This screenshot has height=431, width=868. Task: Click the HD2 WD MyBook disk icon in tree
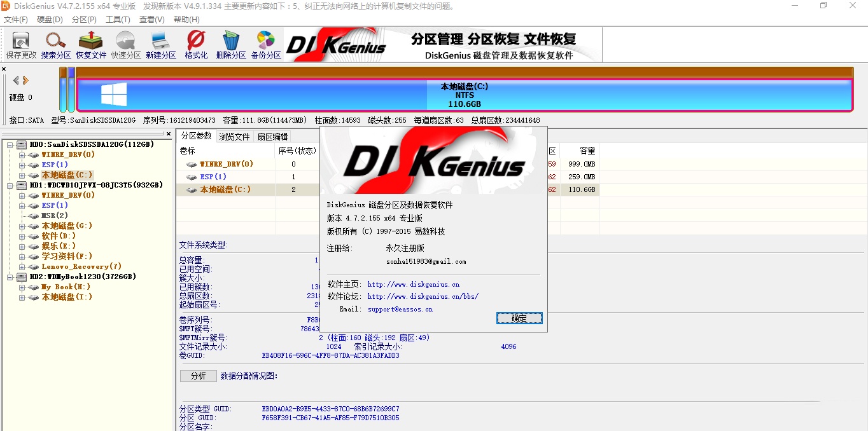pyautogui.click(x=22, y=277)
